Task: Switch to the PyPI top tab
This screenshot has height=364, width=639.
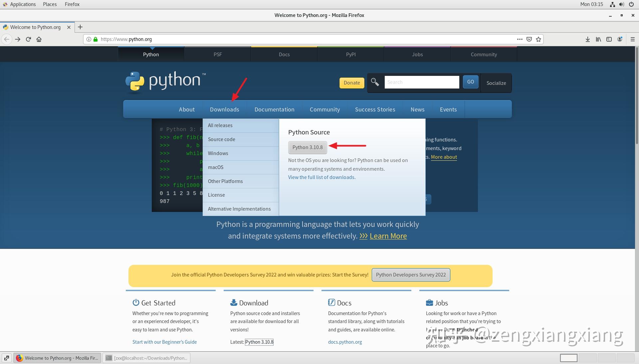Action: [351, 54]
